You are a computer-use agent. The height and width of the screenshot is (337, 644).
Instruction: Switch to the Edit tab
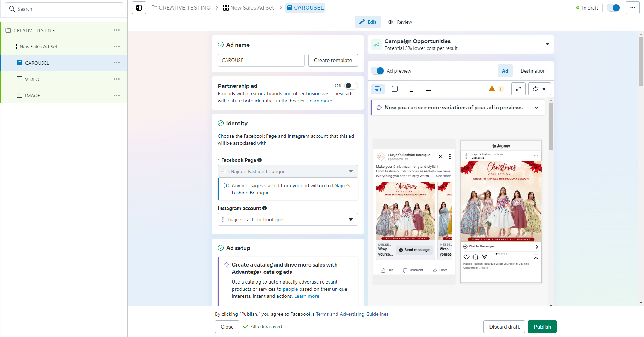click(x=368, y=22)
